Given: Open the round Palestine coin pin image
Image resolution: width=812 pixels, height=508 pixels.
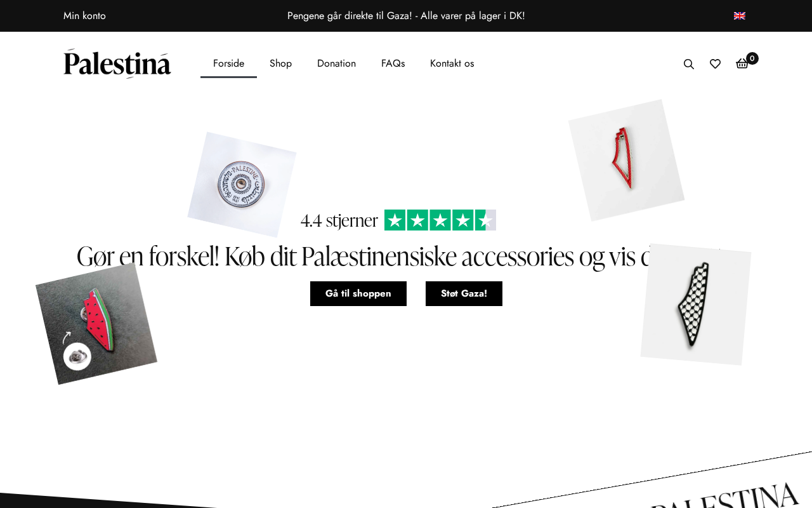Looking at the screenshot, I should click(242, 185).
